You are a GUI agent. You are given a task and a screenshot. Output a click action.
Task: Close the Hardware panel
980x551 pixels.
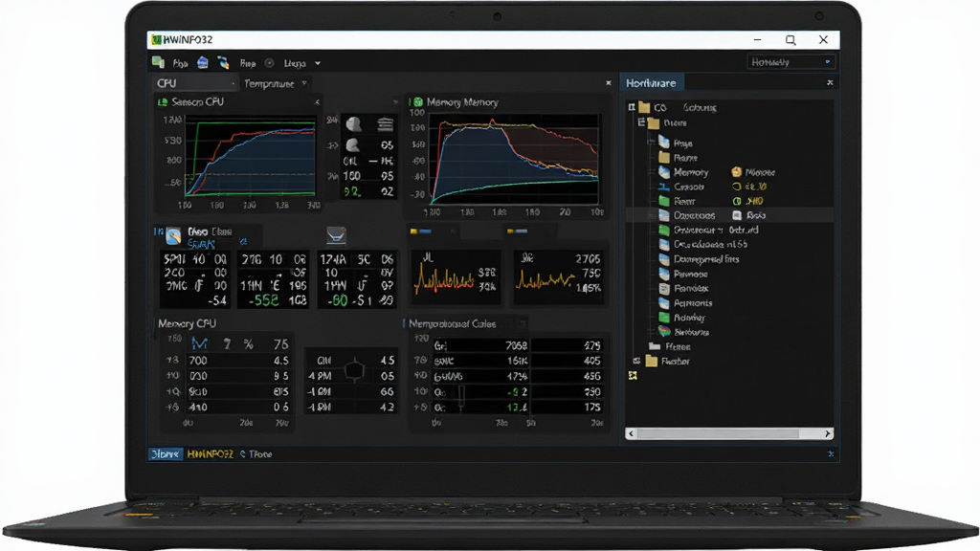pyautogui.click(x=830, y=82)
